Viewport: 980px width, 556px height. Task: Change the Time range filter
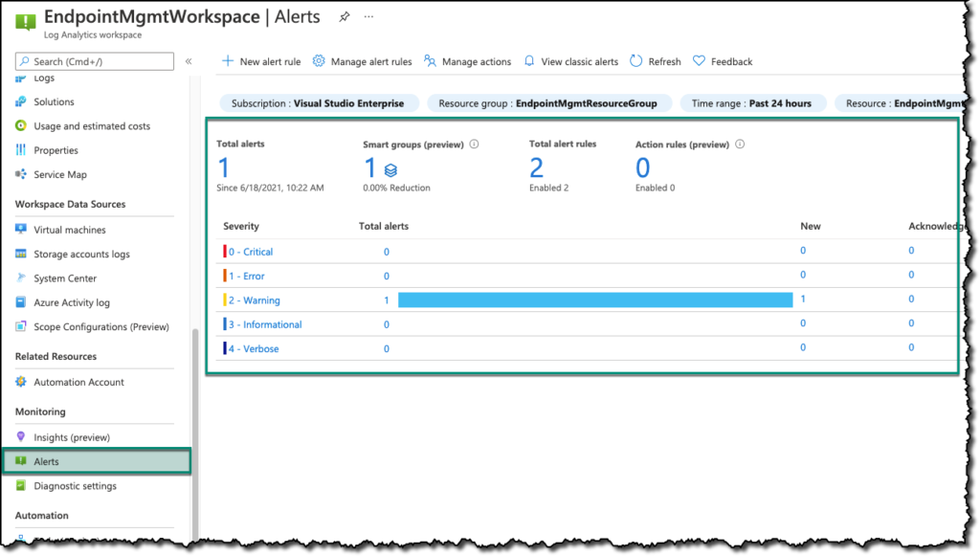click(x=752, y=103)
